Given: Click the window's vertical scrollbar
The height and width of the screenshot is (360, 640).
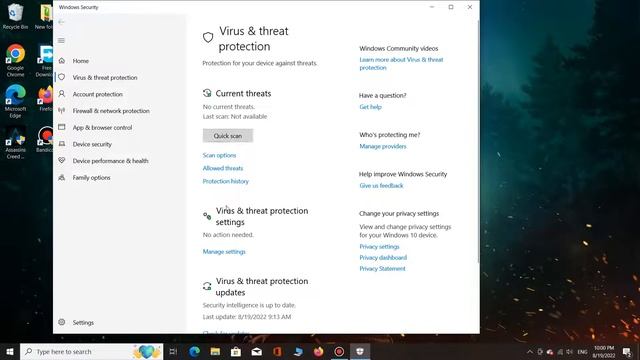Looking at the screenshot, I should pyautogui.click(x=478, y=141).
